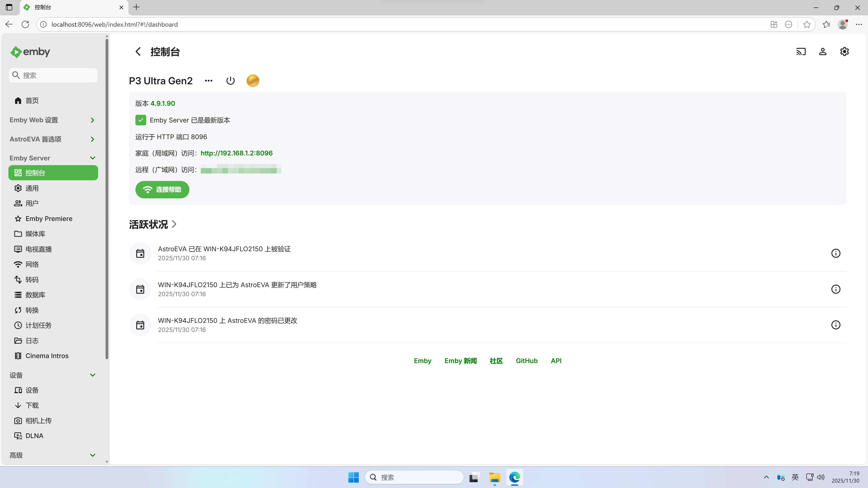Viewport: 868px width, 488px height.
Task: Open the LAN address http://192.168.1.2:8096 link
Action: [236, 153]
